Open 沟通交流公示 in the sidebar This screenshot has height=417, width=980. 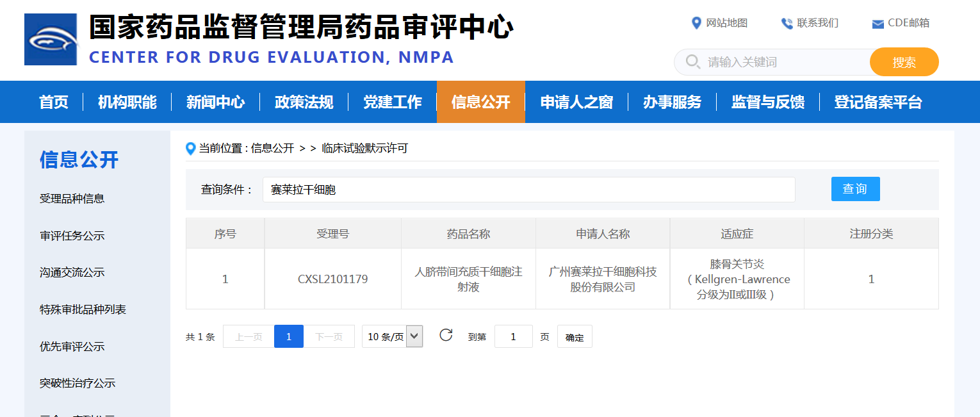point(72,272)
